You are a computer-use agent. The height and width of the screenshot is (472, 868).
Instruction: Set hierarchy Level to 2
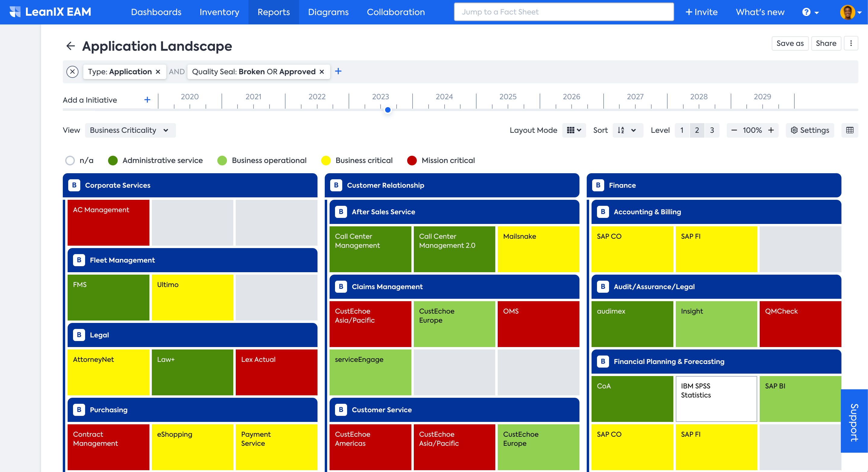(697, 130)
